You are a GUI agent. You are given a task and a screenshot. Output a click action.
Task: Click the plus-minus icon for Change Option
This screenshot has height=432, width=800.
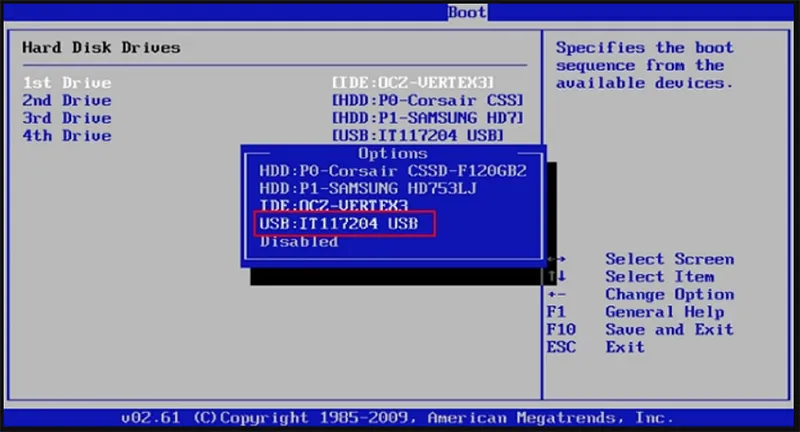pos(556,294)
